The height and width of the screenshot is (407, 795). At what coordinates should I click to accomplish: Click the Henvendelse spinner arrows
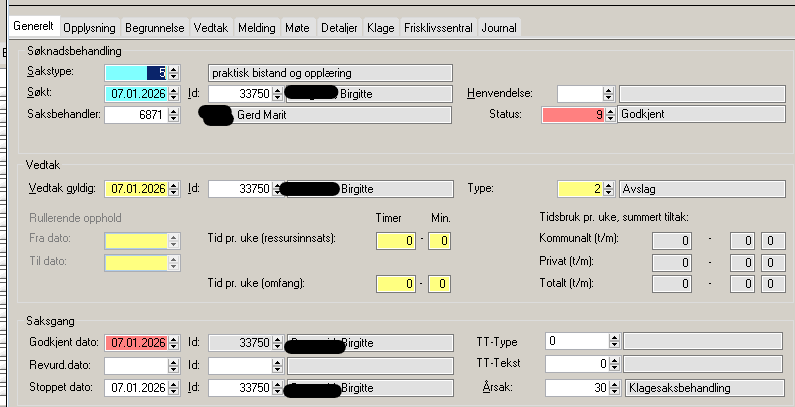point(609,94)
